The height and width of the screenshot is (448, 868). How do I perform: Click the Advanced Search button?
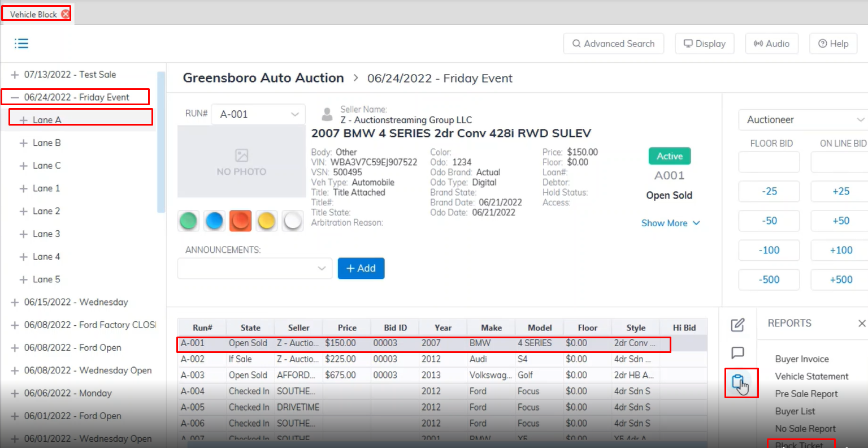pos(613,44)
